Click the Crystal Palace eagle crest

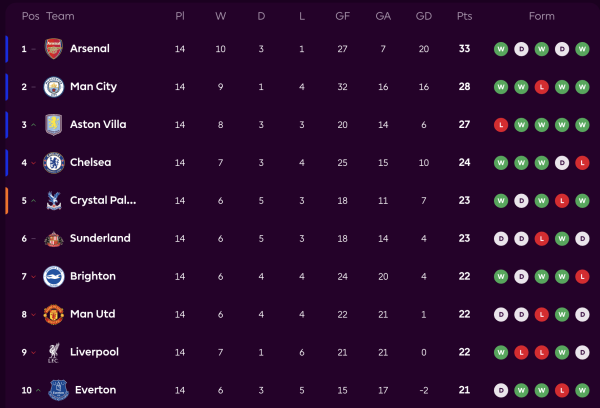click(x=54, y=200)
